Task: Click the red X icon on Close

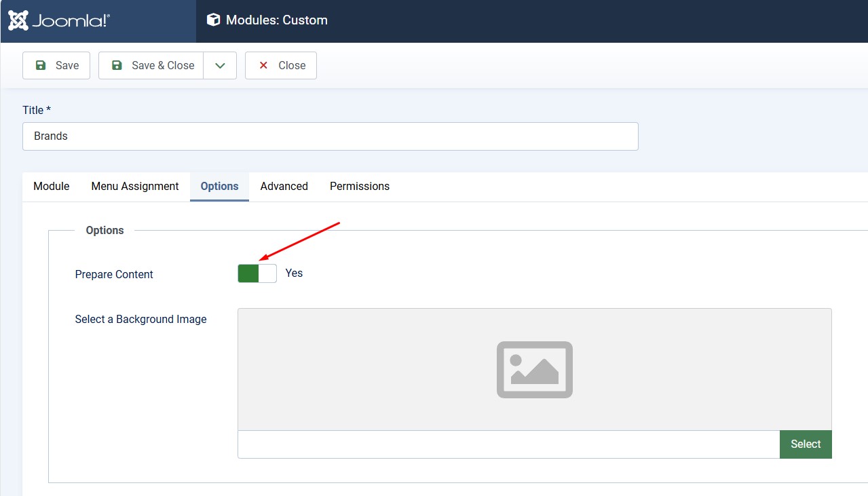Action: [x=263, y=65]
